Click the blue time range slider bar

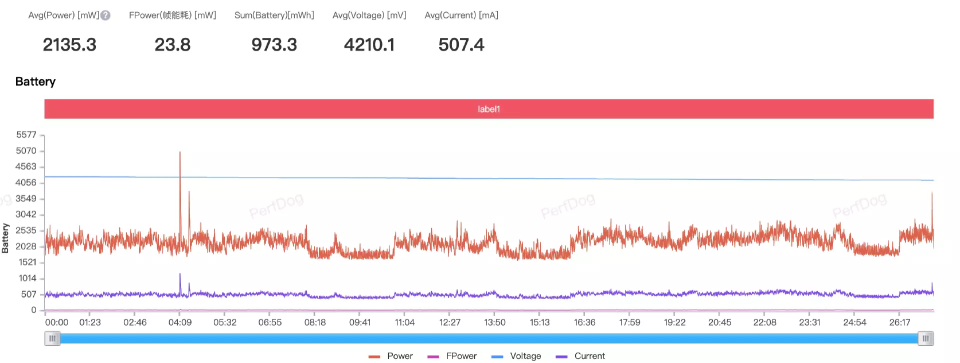[x=489, y=339]
